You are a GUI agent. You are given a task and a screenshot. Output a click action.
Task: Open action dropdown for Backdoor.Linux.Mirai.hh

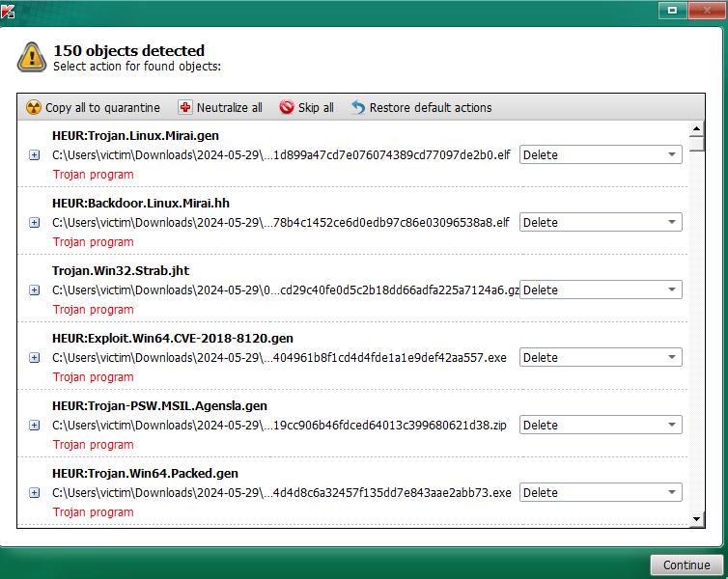point(601,222)
